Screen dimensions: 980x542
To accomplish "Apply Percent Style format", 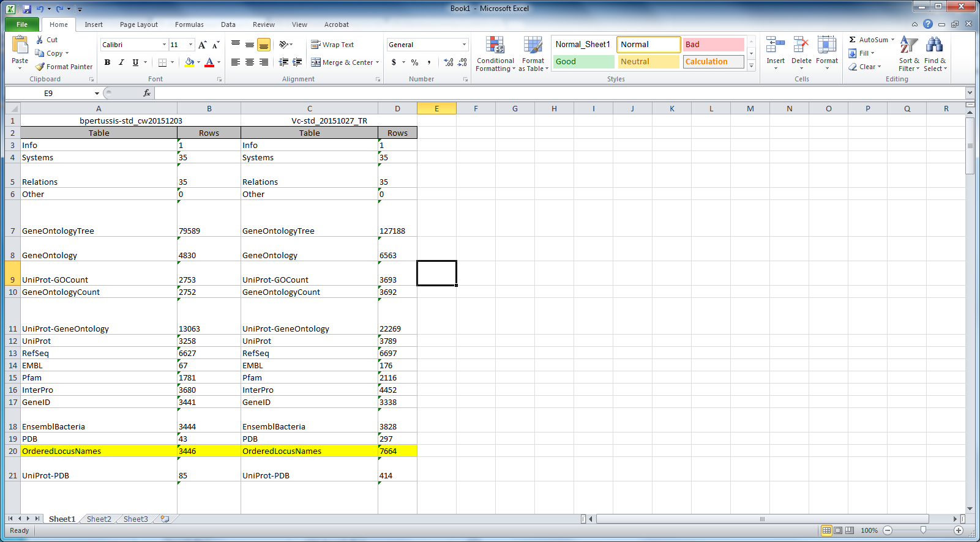I will tap(415, 62).
